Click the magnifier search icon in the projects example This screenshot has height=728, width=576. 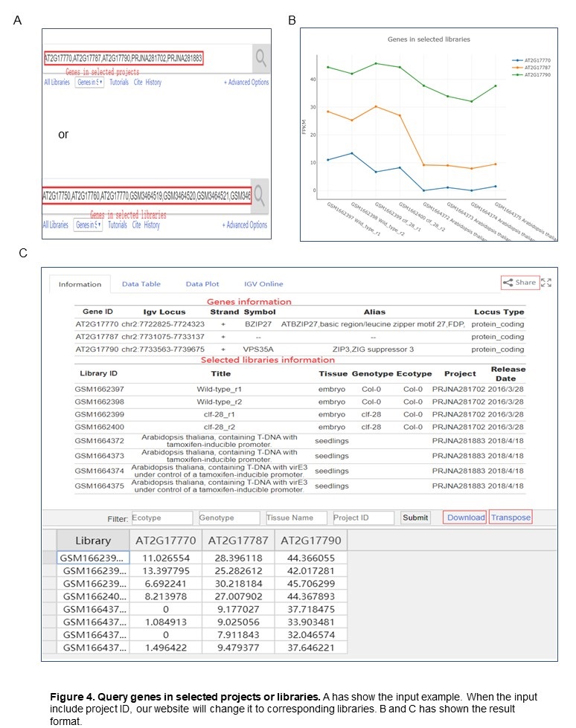[x=261, y=59]
